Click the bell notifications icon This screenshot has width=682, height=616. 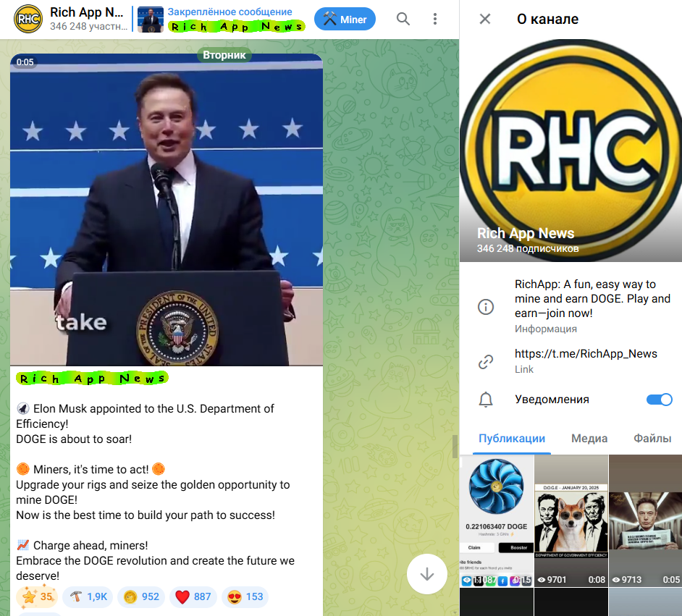click(485, 399)
